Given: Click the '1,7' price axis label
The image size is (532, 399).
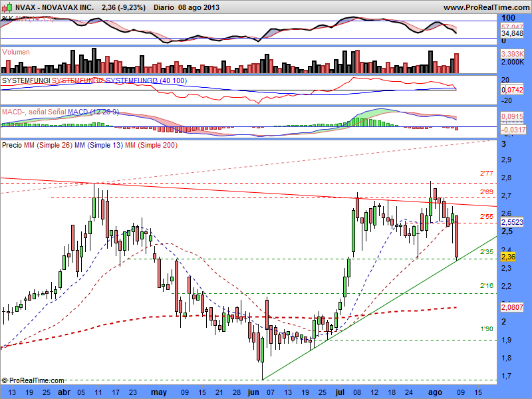Looking at the screenshot, I should 507,376.
